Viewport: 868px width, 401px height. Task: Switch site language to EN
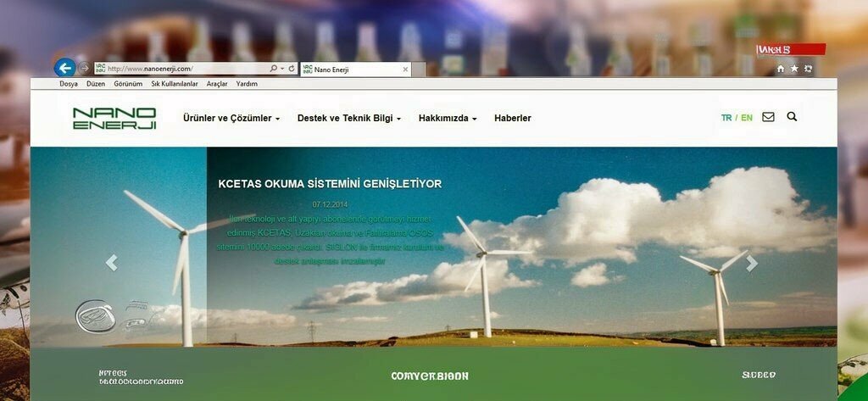747,118
